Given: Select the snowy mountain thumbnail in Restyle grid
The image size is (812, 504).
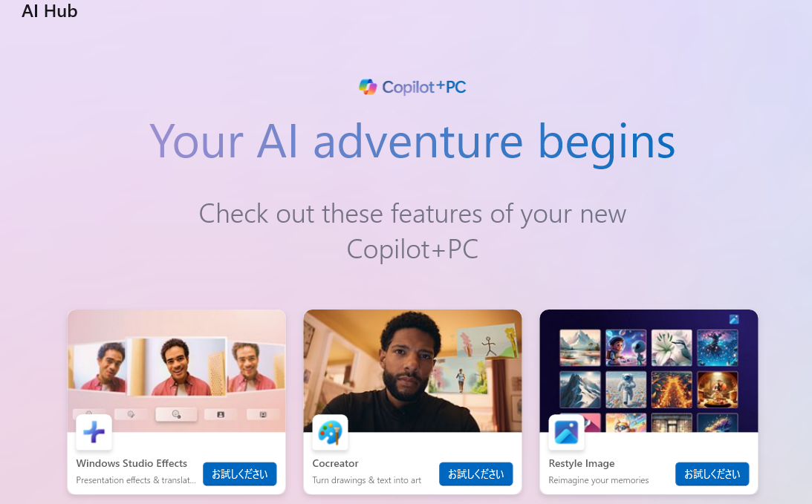Looking at the screenshot, I should pyautogui.click(x=580, y=389).
